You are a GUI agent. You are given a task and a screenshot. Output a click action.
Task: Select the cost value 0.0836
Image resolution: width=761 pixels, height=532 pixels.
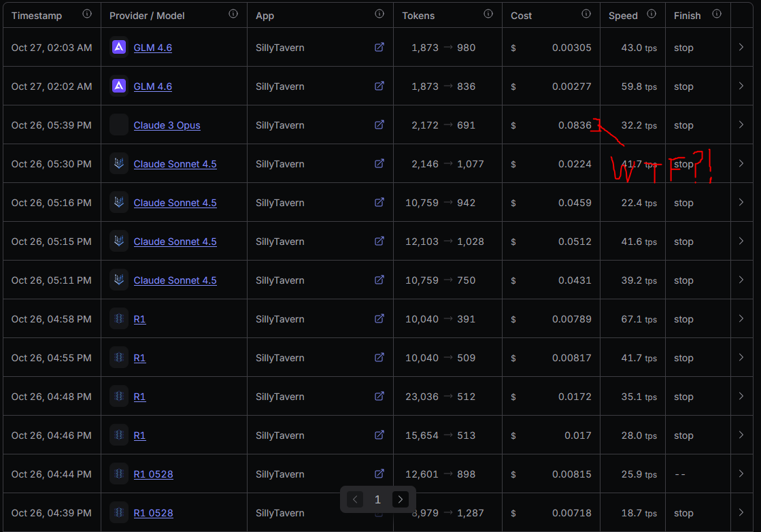[x=575, y=125]
